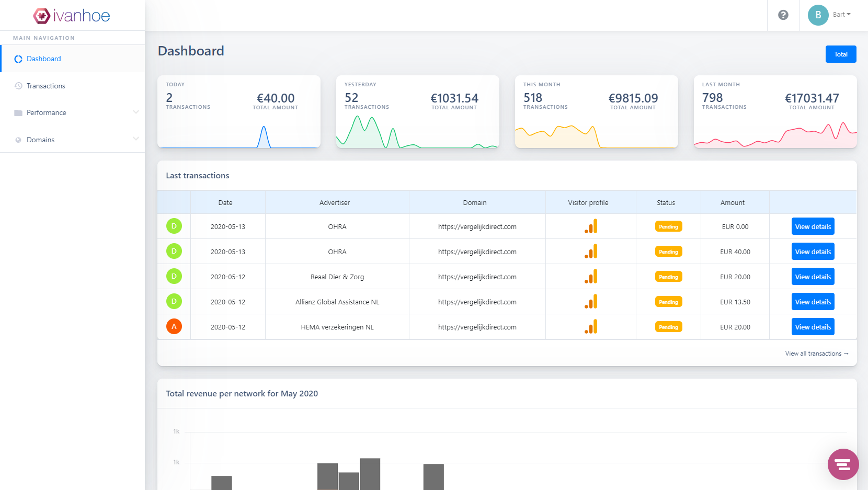Click the ivanhoe logo
Viewport: 868px width, 490px height.
pyautogui.click(x=72, y=16)
